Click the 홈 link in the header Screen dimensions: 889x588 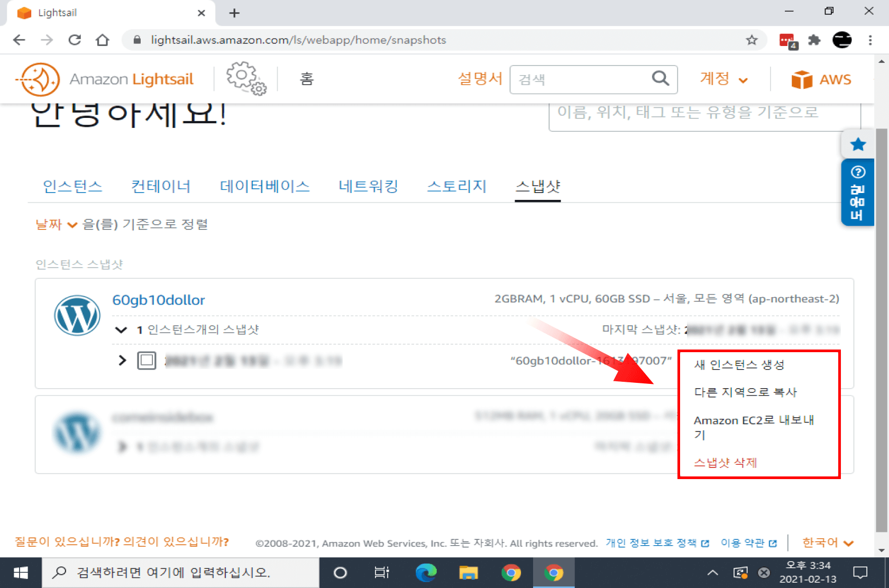point(307,79)
